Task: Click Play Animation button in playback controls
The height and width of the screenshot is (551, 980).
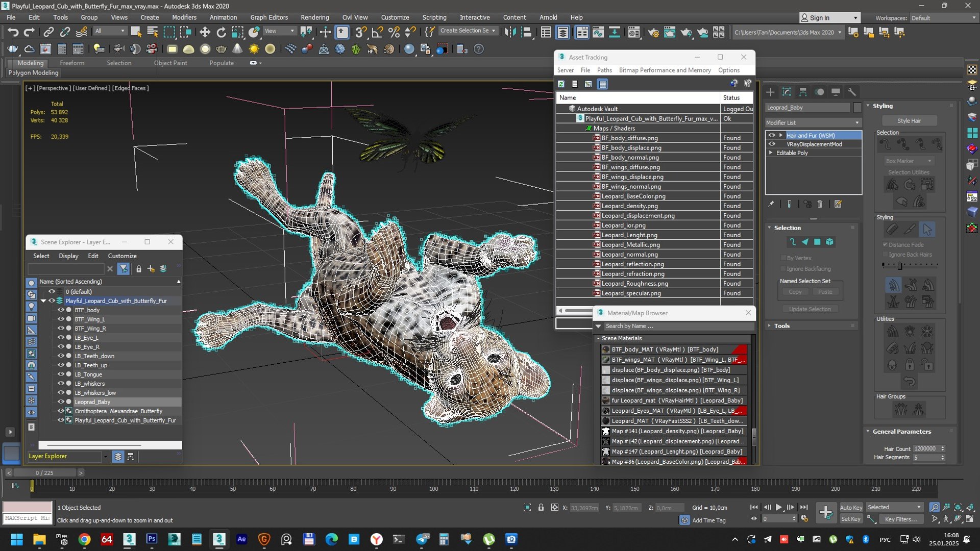Action: pos(778,507)
